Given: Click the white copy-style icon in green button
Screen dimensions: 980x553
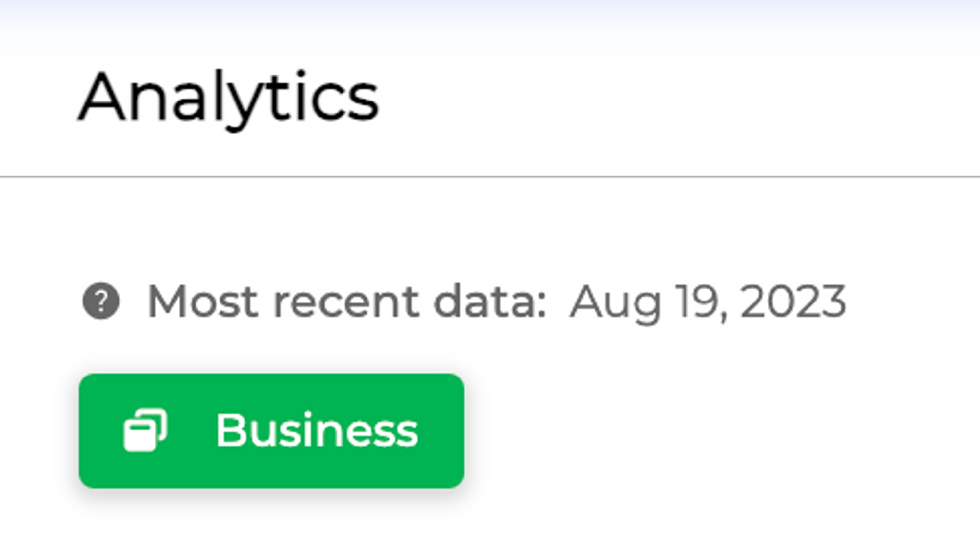Looking at the screenshot, I should tap(145, 430).
